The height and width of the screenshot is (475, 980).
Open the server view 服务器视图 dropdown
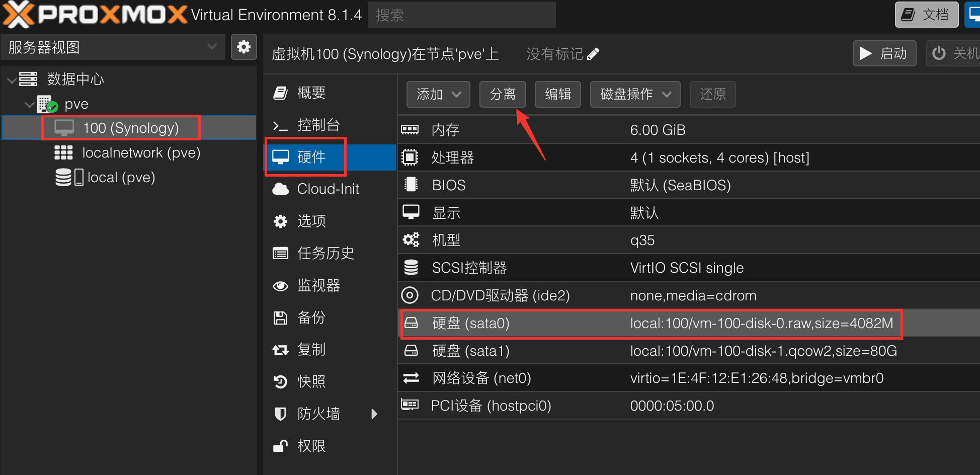[113, 47]
